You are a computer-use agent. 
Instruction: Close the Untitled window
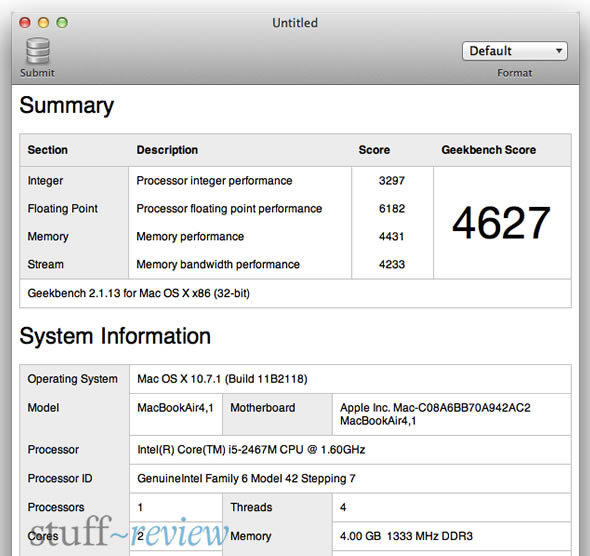[25, 23]
